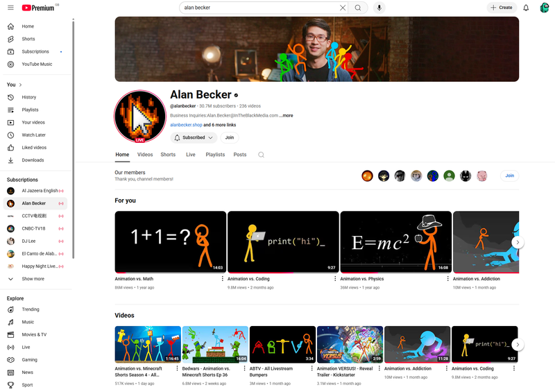Open News in Explore
The image size is (555, 392).
click(x=35, y=372)
